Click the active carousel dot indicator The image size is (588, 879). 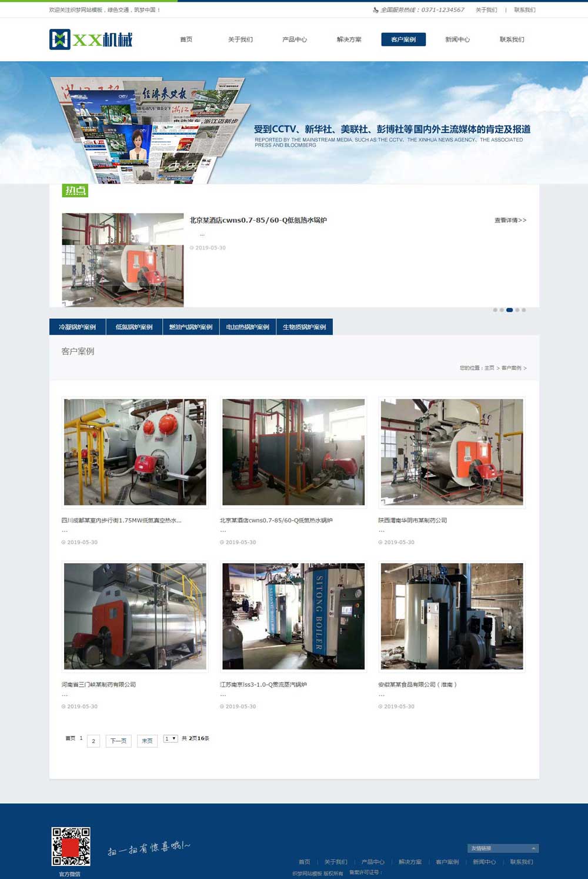[509, 310]
